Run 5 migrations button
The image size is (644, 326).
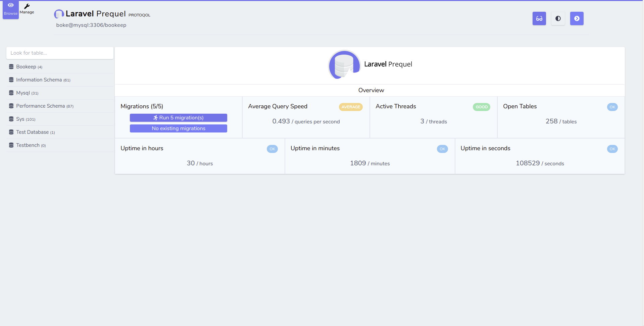click(x=179, y=118)
